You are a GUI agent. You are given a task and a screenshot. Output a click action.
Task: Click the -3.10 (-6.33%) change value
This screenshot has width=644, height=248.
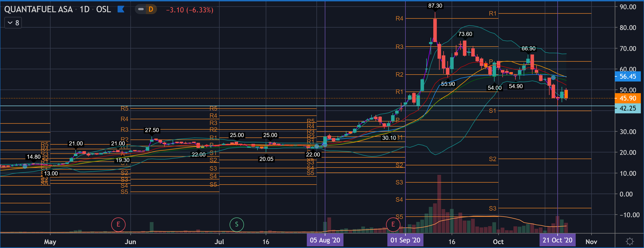189,10
